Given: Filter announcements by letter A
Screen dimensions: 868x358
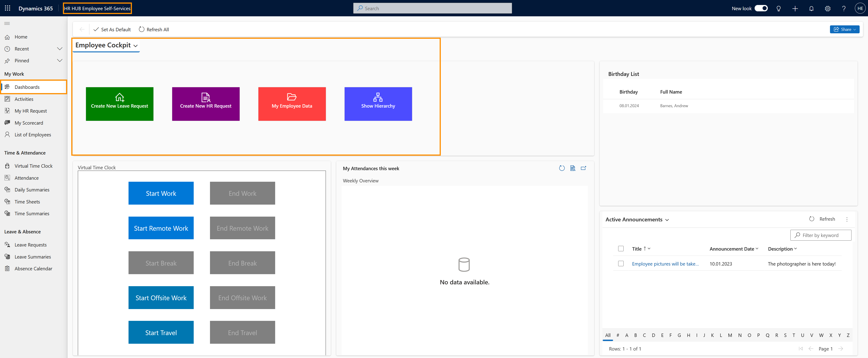Looking at the screenshot, I should [x=627, y=335].
